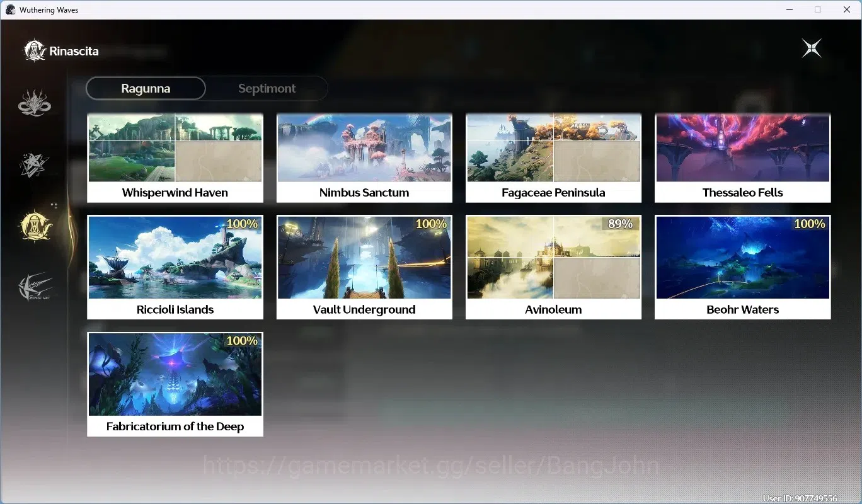Switch to the Ragunna tab
The image size is (862, 504).
pyautogui.click(x=146, y=89)
